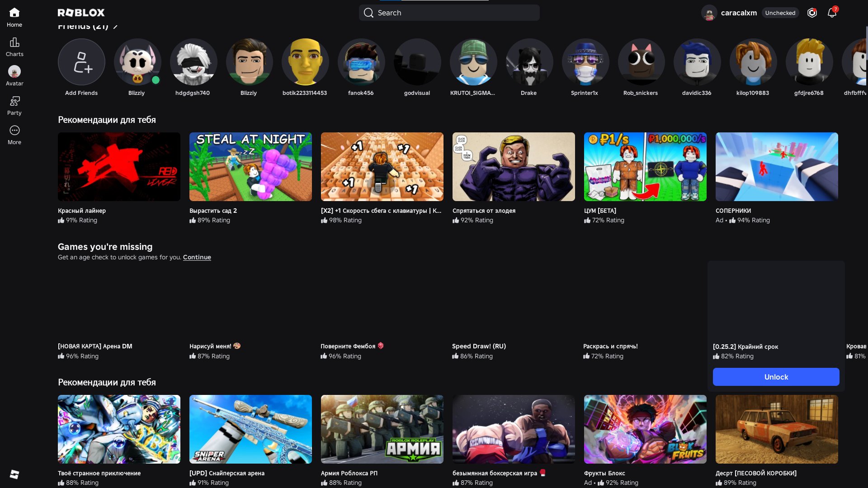The height and width of the screenshot is (488, 868).
Task: Click the Roblox logo
Action: pos(81,13)
